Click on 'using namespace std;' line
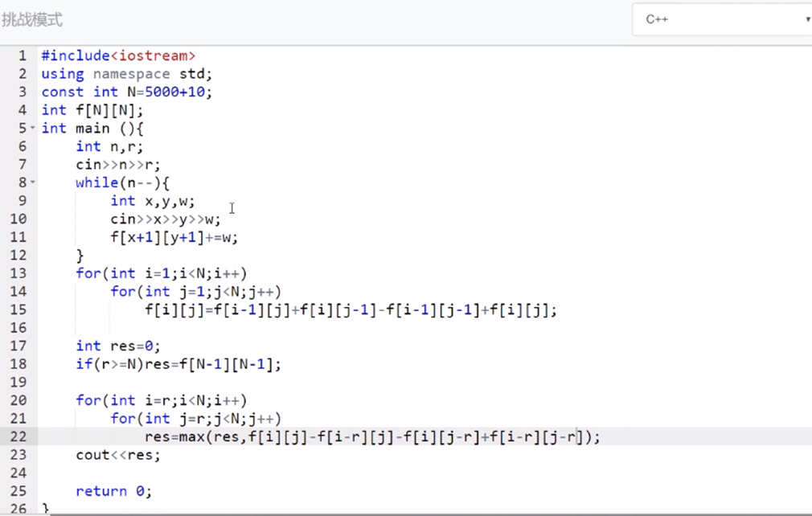812x516 pixels. (127, 74)
